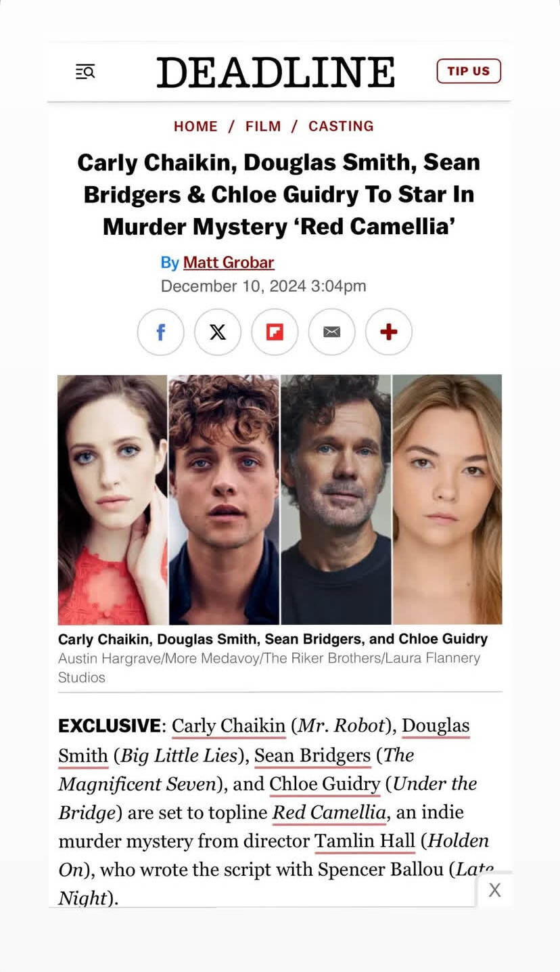
Task: Open Tamlin Hall link in article
Action: [365, 841]
